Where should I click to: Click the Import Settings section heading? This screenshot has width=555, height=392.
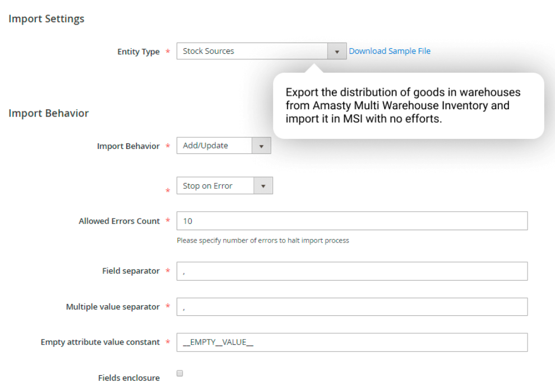(47, 18)
